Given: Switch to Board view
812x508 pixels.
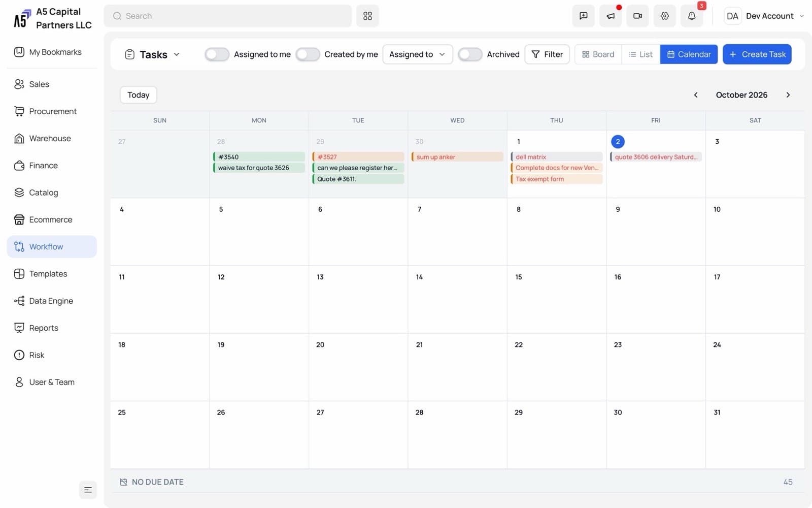Looking at the screenshot, I should 598,54.
